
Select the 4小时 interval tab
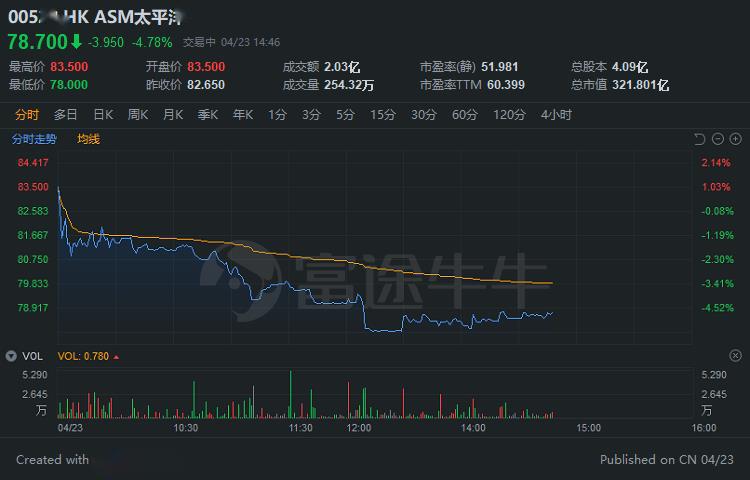(x=556, y=115)
